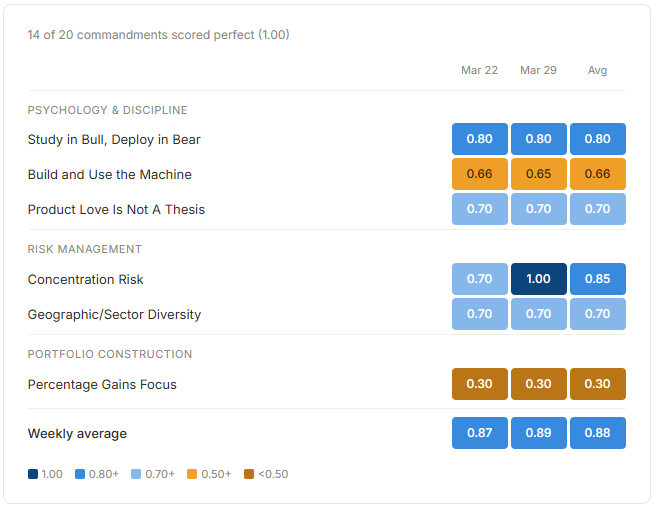
Task: Select the light blue 0.70+ legend swatch
Action: (x=137, y=474)
